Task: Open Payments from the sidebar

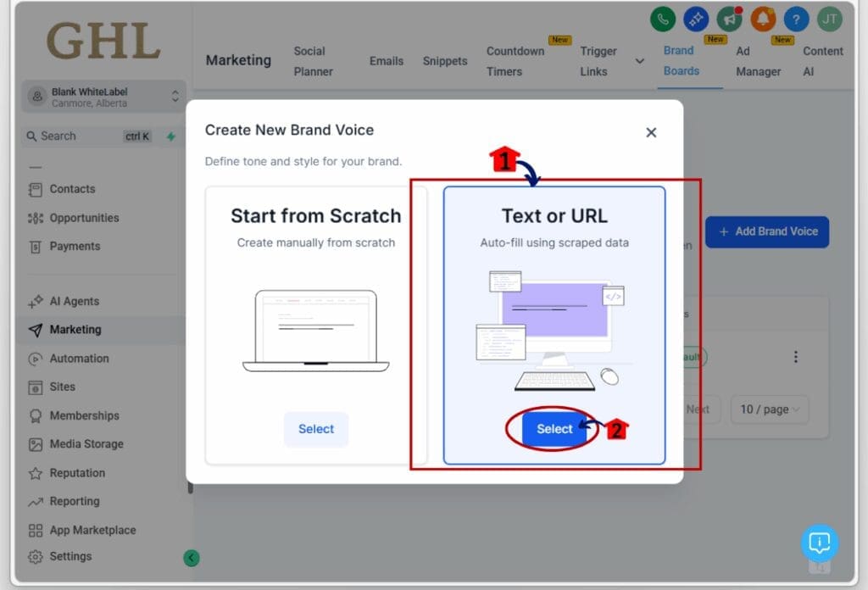Action: click(75, 247)
